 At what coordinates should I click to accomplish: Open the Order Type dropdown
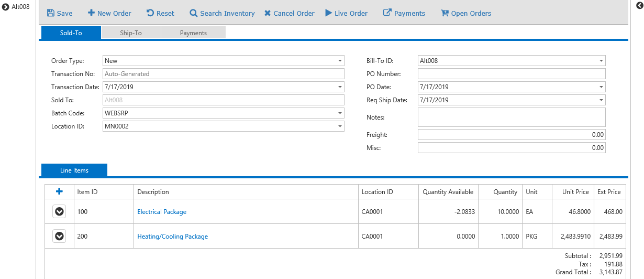(x=339, y=61)
